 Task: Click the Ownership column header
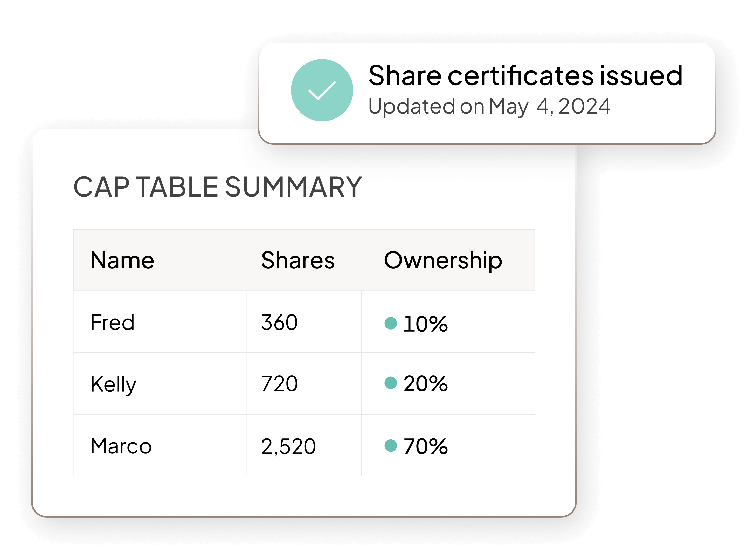(443, 261)
